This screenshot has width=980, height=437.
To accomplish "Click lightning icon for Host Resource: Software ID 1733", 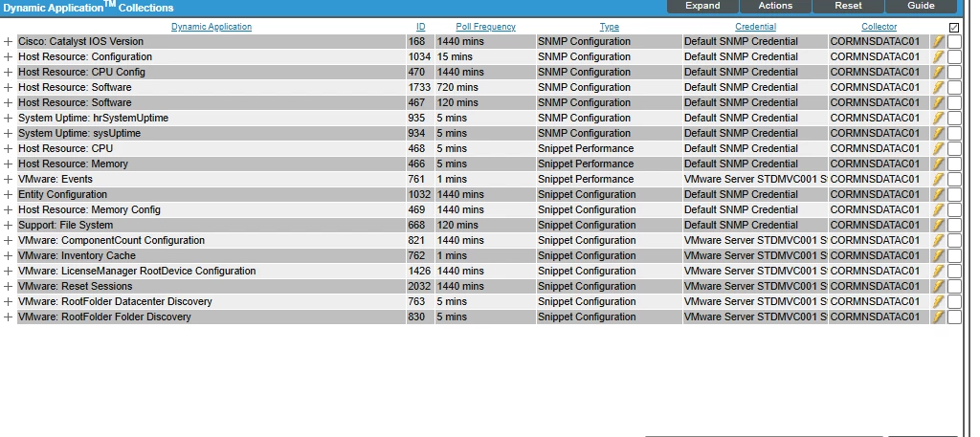I will tap(938, 87).
